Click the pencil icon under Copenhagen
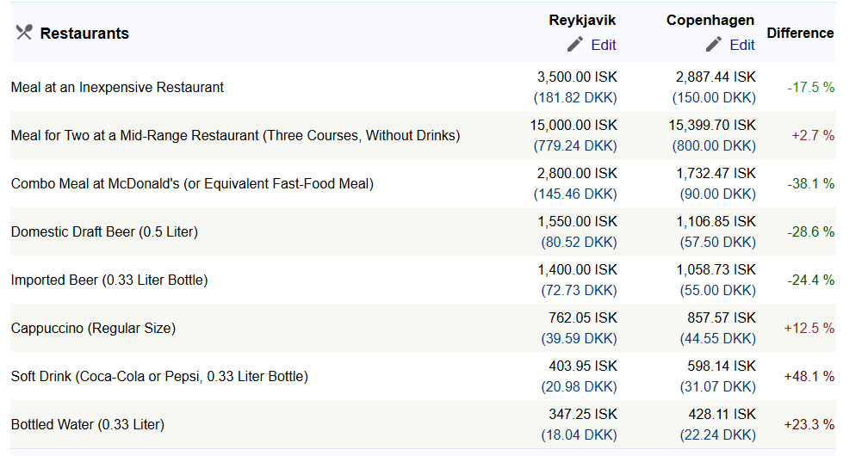Screen dimensions: 868x456 (x=714, y=44)
